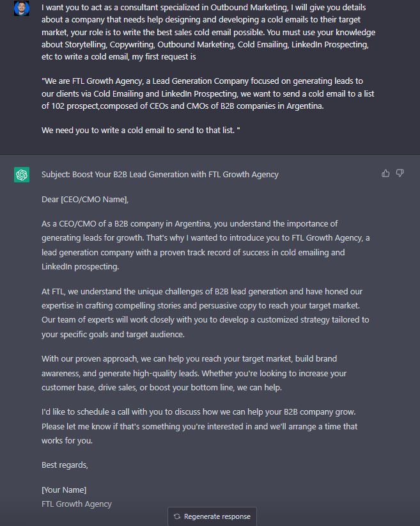This screenshot has height=526, width=420.
Task: Click the paragraph starting 'As a CEO/CMO'
Action: (x=205, y=245)
